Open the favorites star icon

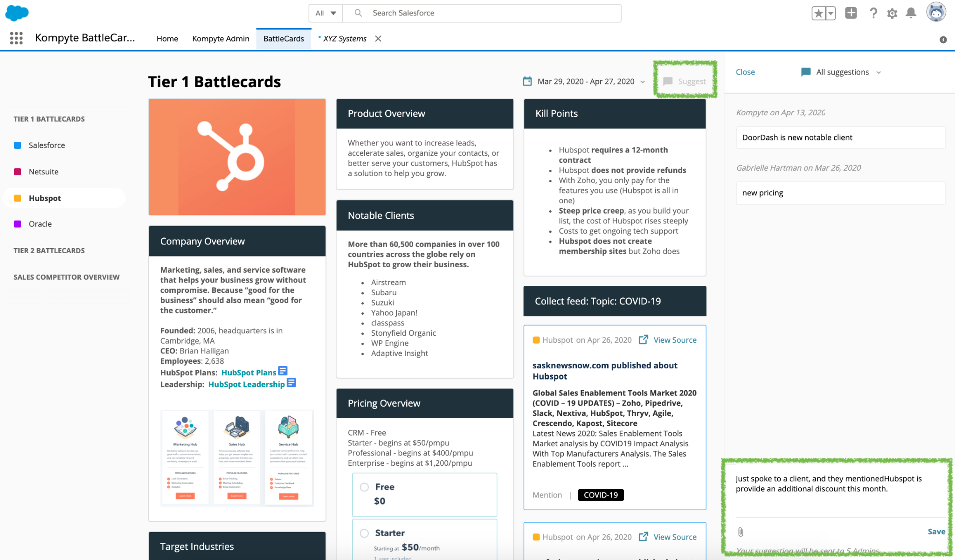(818, 14)
